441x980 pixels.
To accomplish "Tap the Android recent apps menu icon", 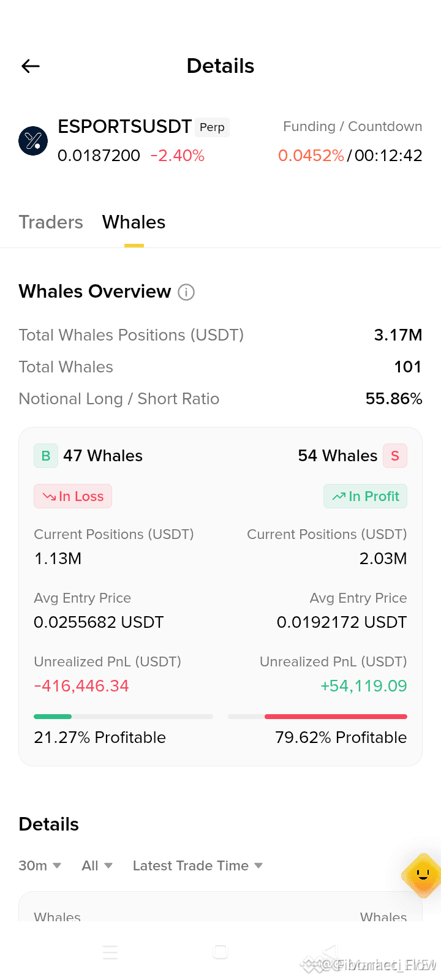I will point(110,952).
